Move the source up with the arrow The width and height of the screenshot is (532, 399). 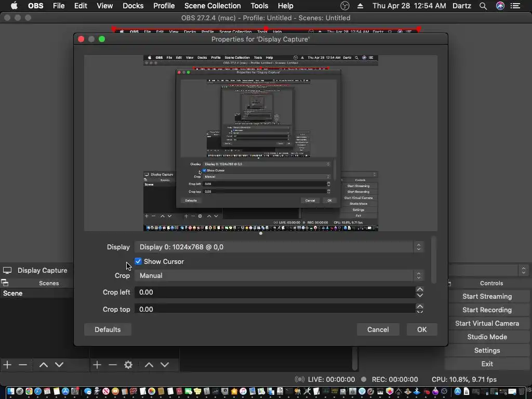pyautogui.click(x=149, y=365)
